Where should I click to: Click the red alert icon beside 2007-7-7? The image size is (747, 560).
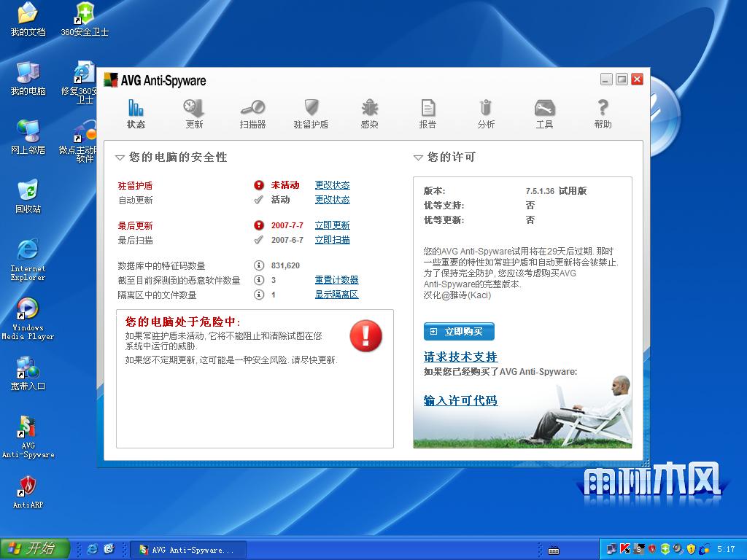pyautogui.click(x=259, y=225)
